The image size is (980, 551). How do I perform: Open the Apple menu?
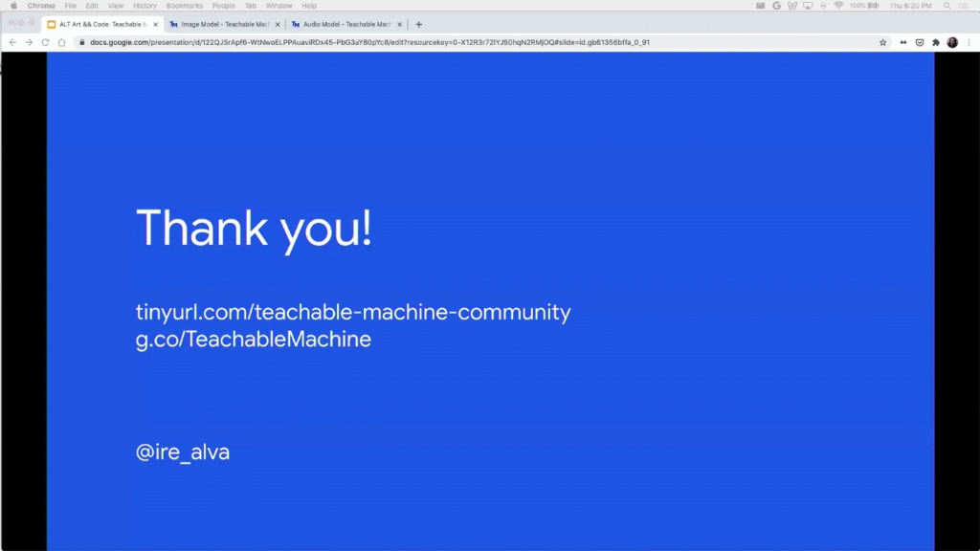13,6
